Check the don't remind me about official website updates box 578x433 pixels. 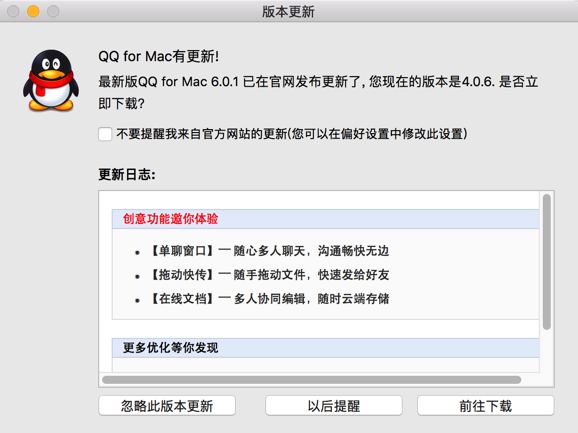coord(105,134)
